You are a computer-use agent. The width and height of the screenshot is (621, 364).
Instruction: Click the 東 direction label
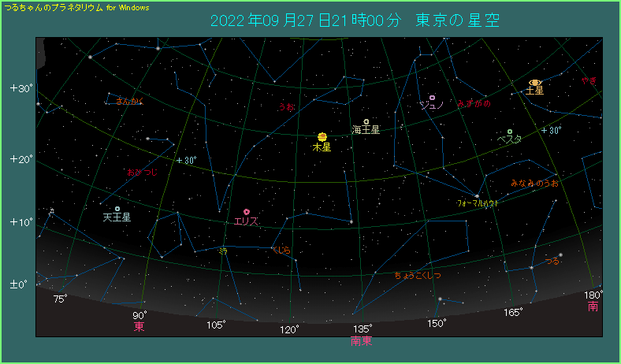coord(139,326)
